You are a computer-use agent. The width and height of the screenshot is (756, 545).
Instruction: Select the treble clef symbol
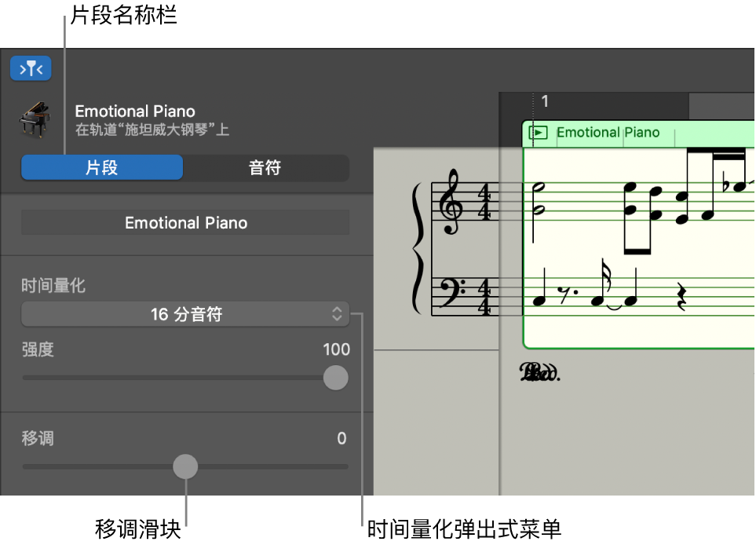click(x=453, y=203)
